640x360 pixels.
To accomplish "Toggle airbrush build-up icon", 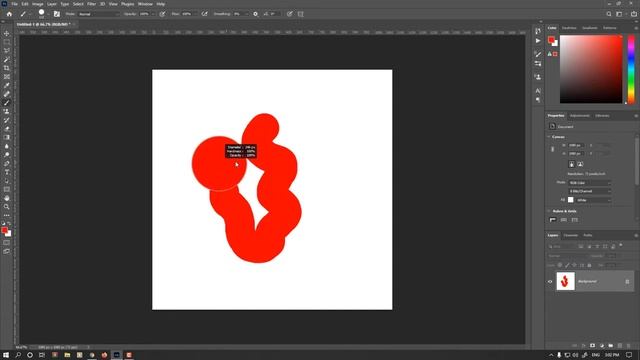I will (204, 14).
